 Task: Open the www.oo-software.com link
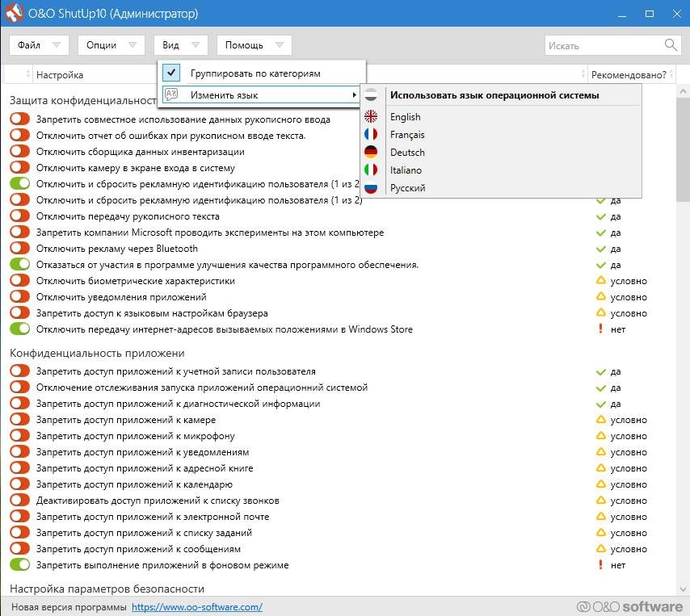[197, 607]
